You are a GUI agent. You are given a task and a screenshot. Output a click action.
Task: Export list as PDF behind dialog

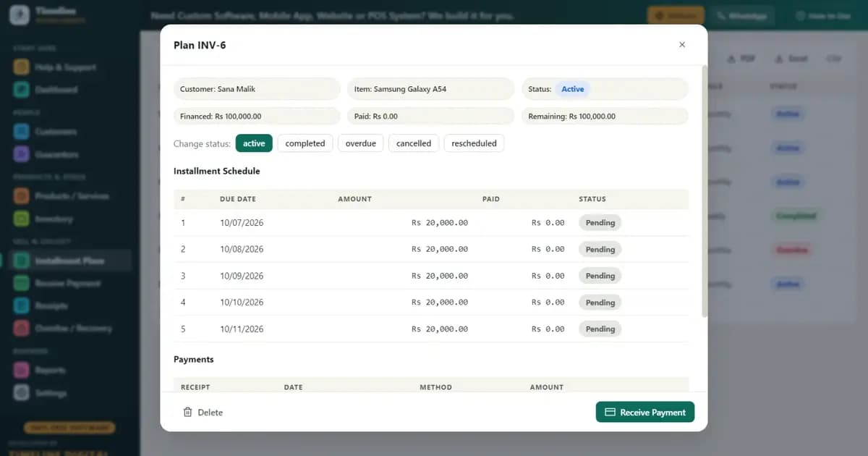(741, 59)
